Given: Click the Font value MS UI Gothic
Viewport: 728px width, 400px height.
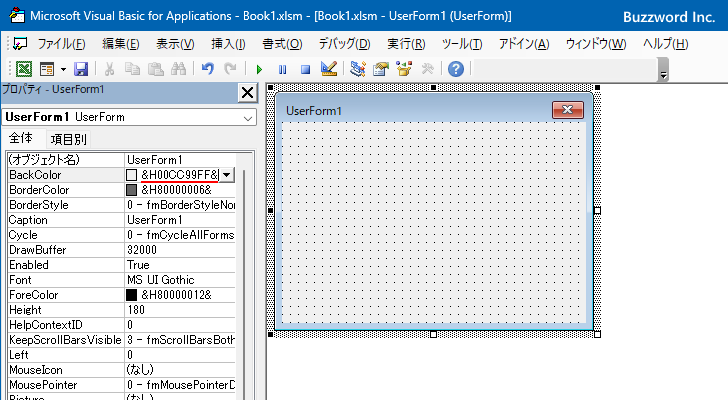Looking at the screenshot, I should point(180,280).
